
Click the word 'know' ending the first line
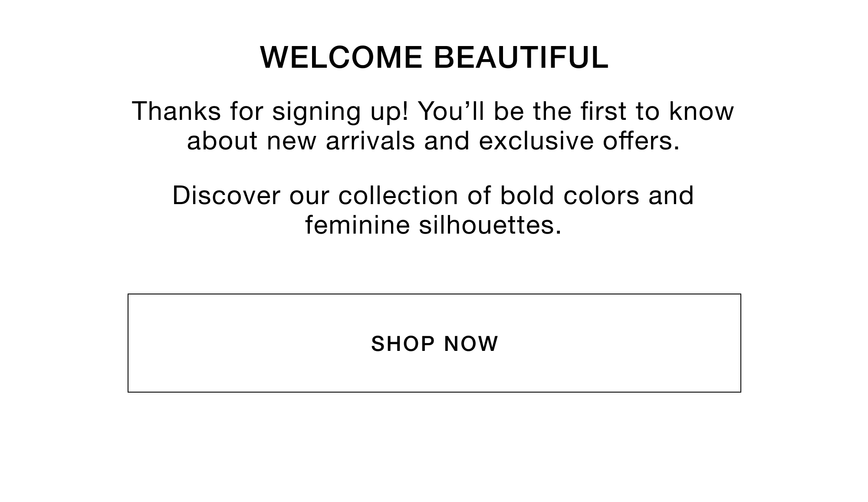point(702,111)
